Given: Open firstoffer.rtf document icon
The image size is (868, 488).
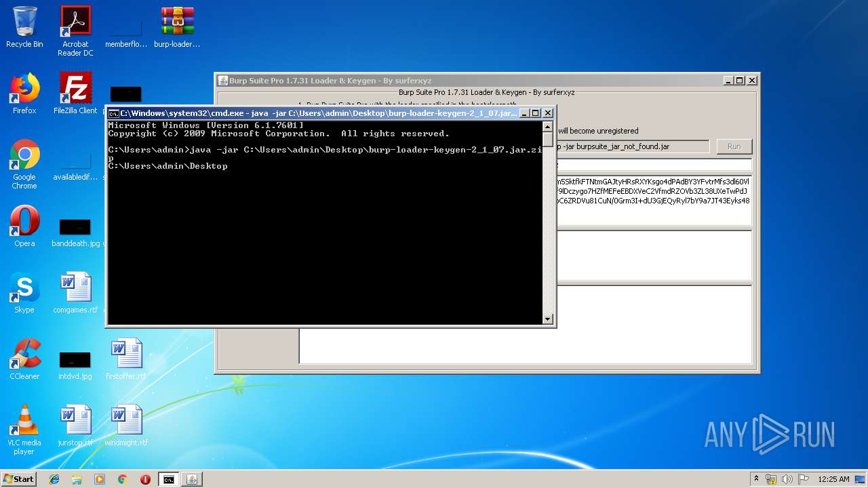Looking at the screenshot, I should (x=126, y=359).
